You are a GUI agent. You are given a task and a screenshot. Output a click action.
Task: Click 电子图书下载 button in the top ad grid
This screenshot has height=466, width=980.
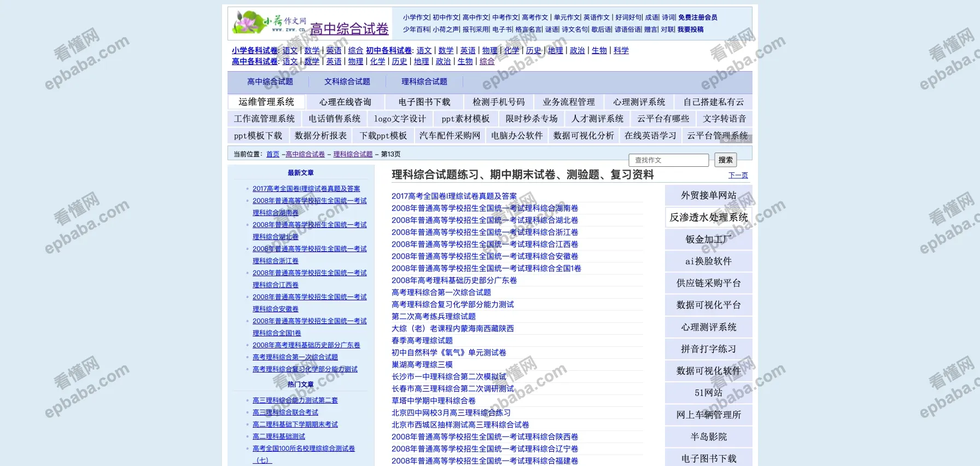(x=424, y=102)
